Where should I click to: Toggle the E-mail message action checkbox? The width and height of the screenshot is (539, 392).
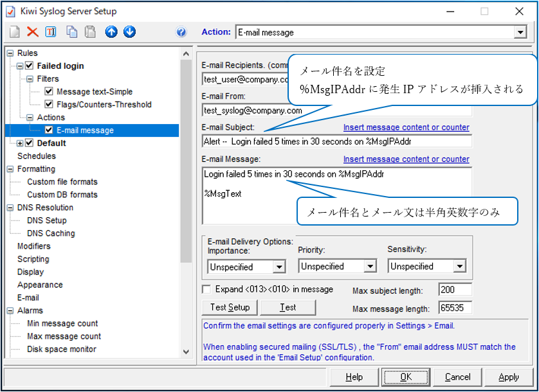click(x=49, y=130)
